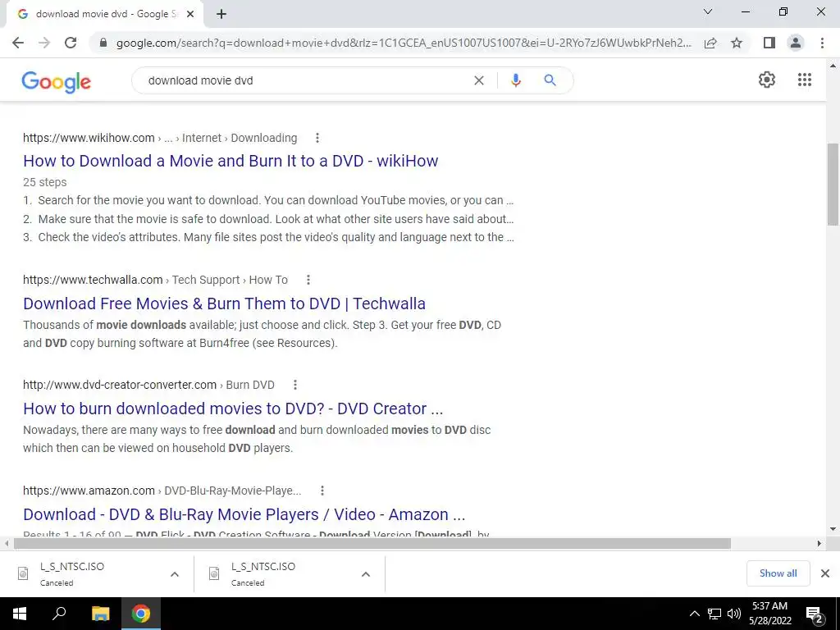840x630 pixels.
Task: Reload the current page
Action: [x=71, y=43]
